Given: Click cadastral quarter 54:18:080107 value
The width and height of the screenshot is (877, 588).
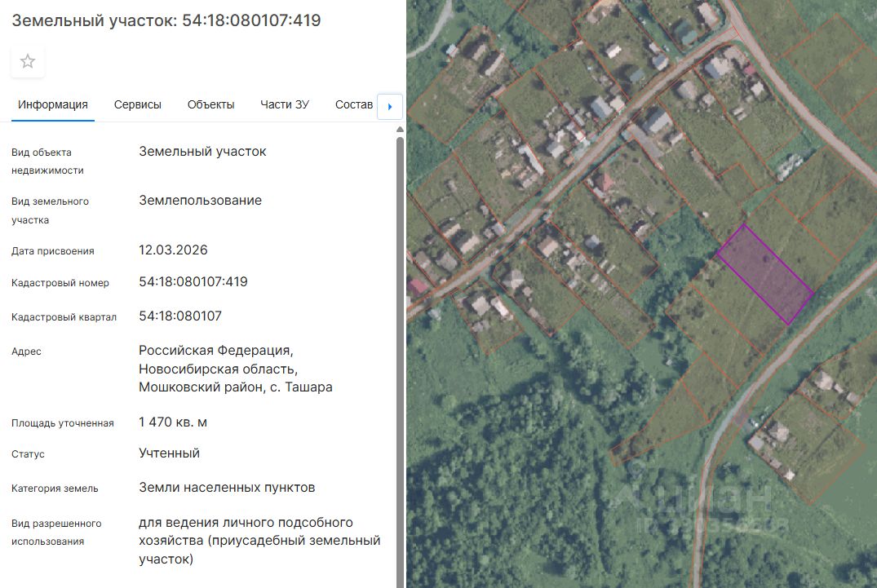Looking at the screenshot, I should tap(180, 316).
